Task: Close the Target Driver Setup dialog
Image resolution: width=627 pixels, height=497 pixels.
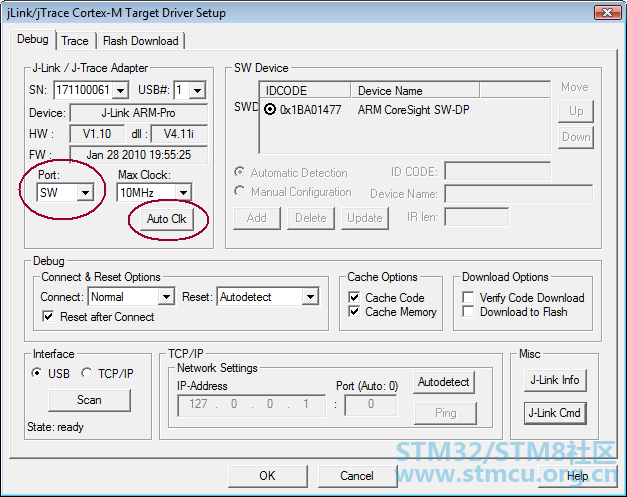Action: tap(607, 12)
